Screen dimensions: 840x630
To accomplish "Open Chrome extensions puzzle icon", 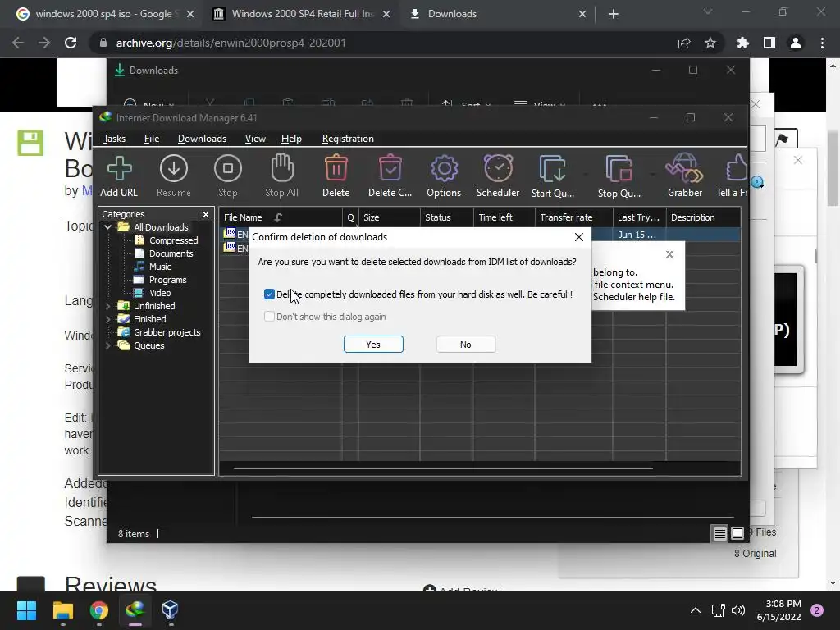I will pos(743,43).
